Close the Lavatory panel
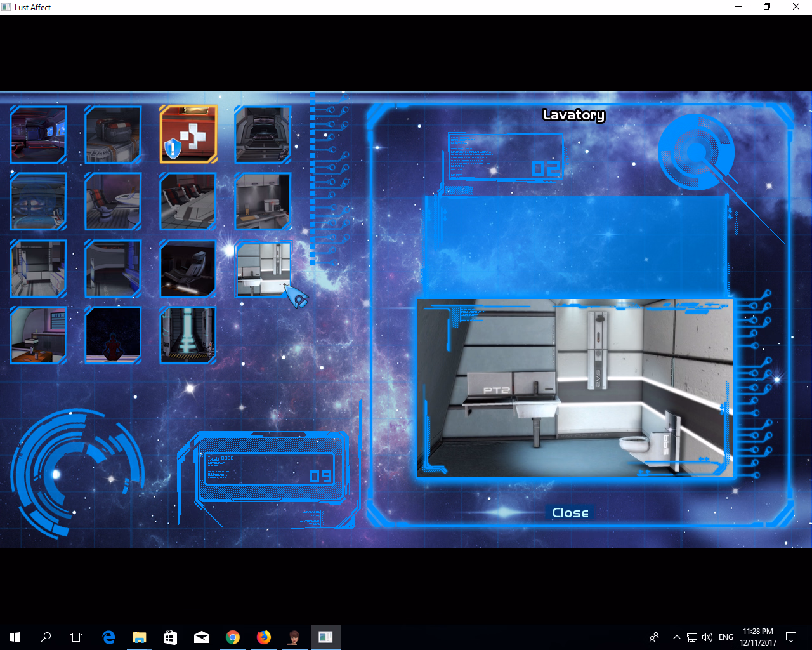Image resolution: width=812 pixels, height=650 pixels. 570,513
